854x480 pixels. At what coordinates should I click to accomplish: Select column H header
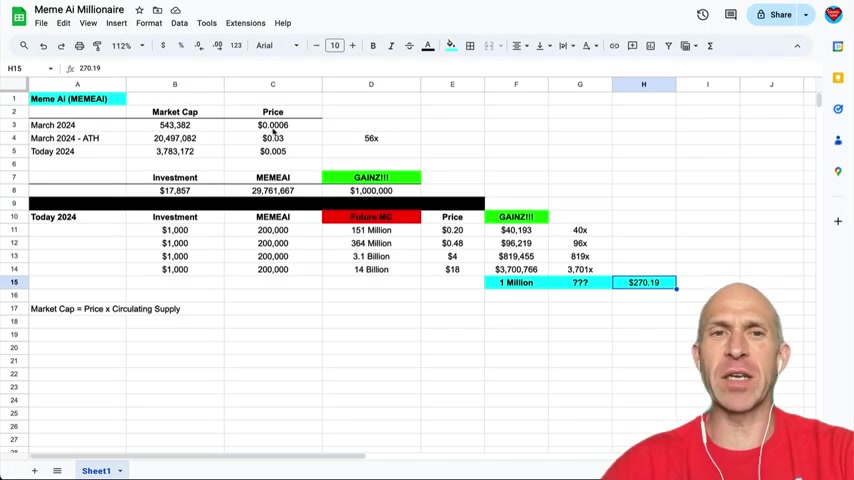click(x=644, y=84)
